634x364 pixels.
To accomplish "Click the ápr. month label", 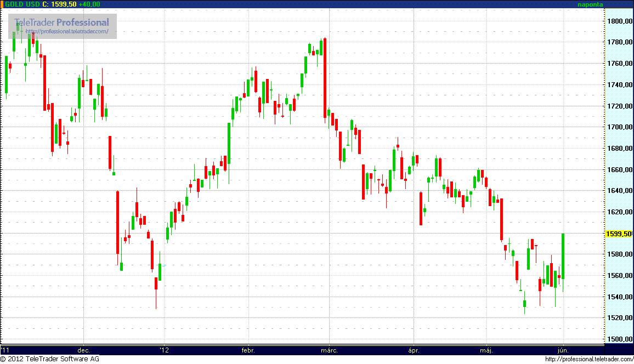I will [414, 350].
